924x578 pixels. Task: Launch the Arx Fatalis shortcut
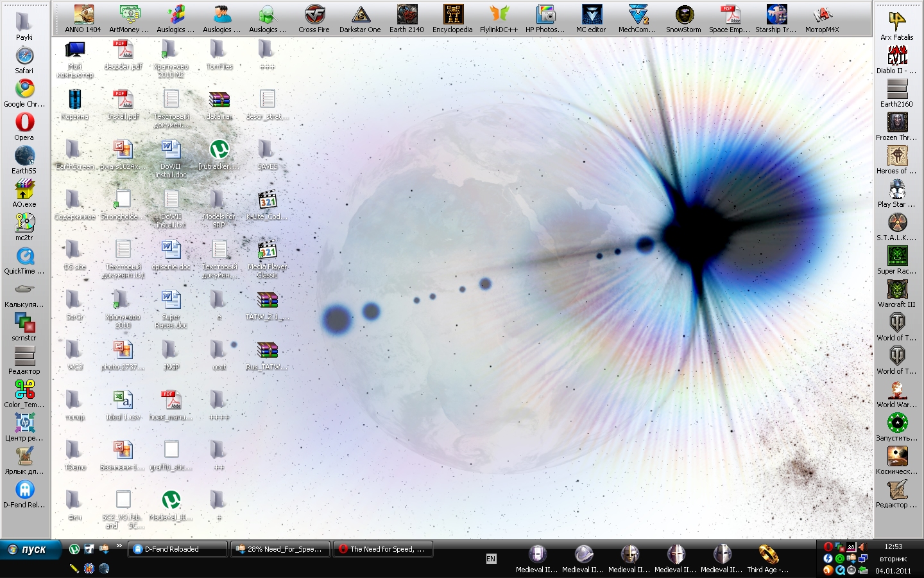coord(896,22)
